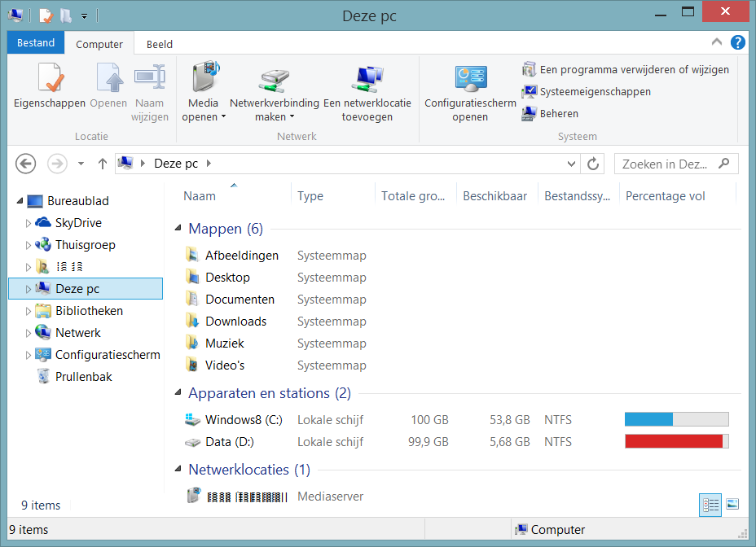Viewport: 756px width, 547px height.
Task: Switch to large icons view button
Action: click(x=732, y=505)
